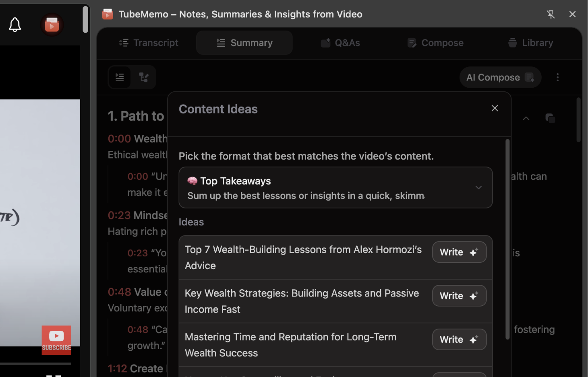The image size is (588, 377).
Task: Click the '1. Path to' section heading
Action: click(136, 116)
